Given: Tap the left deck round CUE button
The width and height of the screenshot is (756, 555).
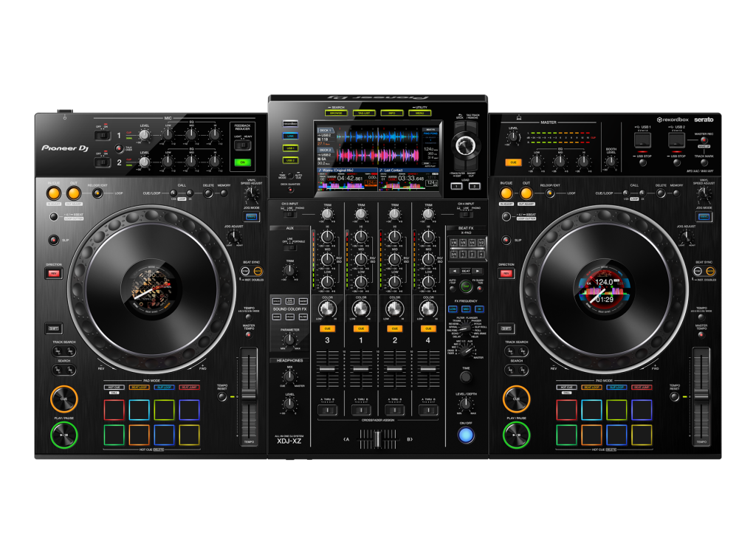Looking at the screenshot, I should 64,399.
